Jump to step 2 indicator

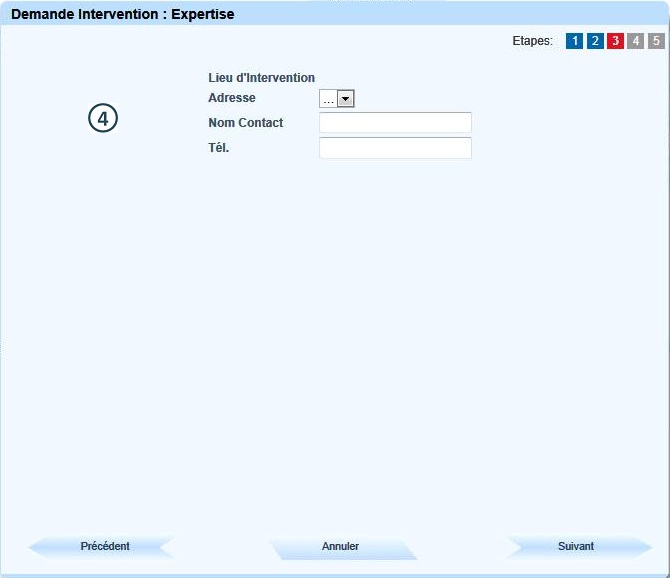click(595, 41)
